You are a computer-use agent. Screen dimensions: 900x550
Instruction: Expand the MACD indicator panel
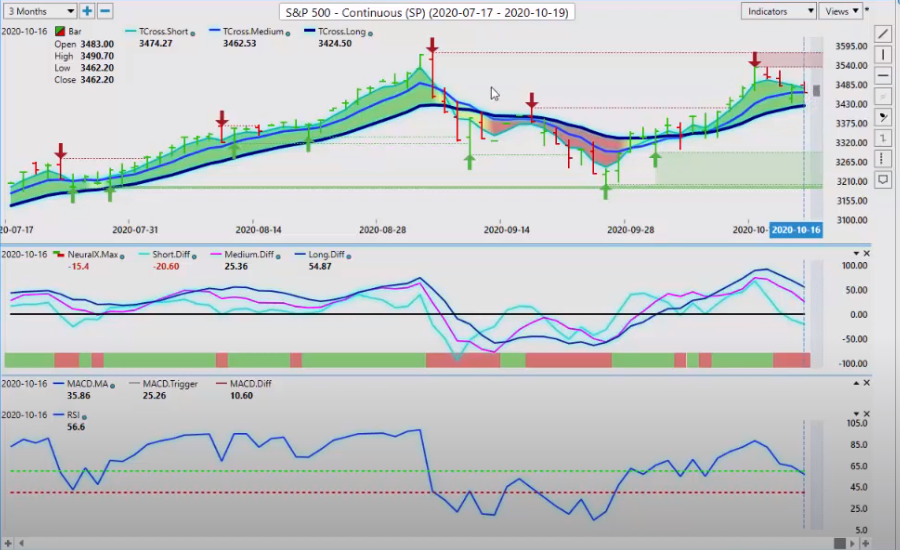856,382
